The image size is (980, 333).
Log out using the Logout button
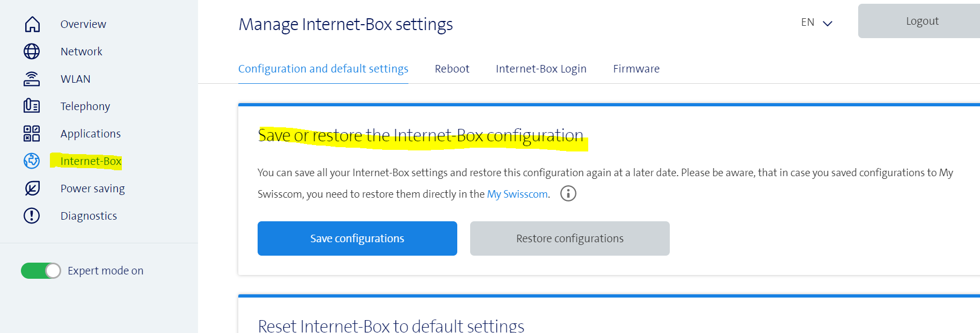tap(922, 21)
